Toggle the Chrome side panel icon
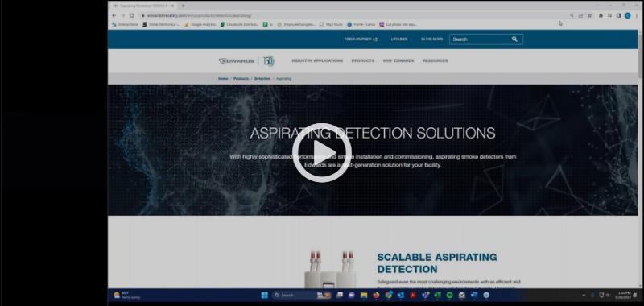 point(618,15)
